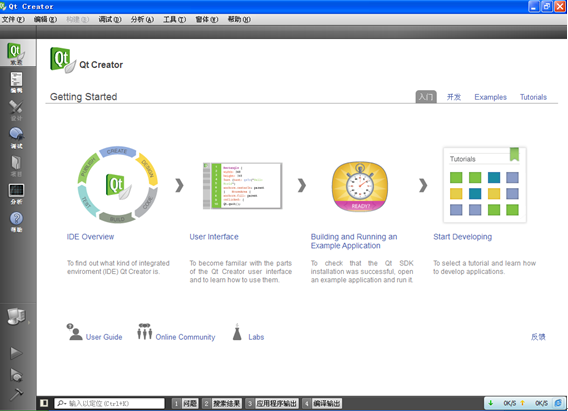Open the 分析(A) menu
Screen dimensions: 568x411
coord(142,19)
